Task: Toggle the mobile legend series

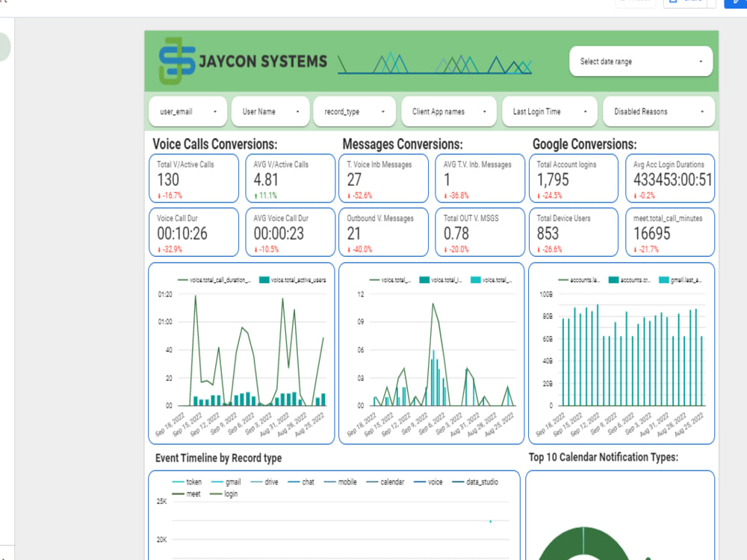Action: tap(340, 482)
